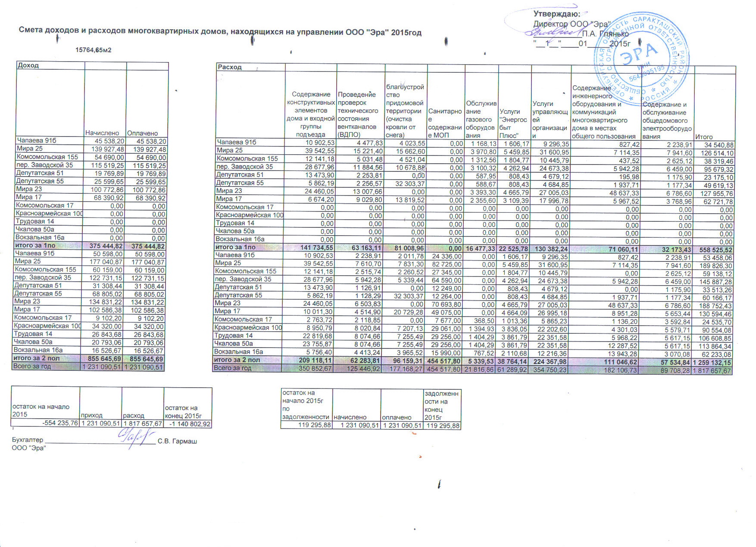
Task: Select the area value '15764,65м2'
Action: pyautogui.click(x=94, y=50)
